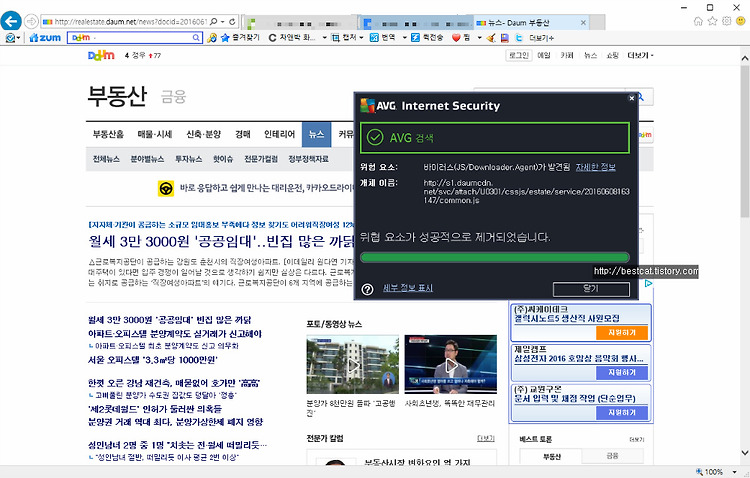Open the browser home icon
This screenshot has width=750, height=478.
pyautogui.click(x=698, y=21)
